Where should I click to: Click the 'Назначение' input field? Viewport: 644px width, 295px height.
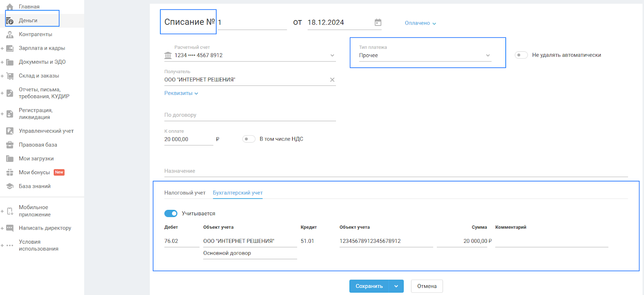tap(395, 171)
